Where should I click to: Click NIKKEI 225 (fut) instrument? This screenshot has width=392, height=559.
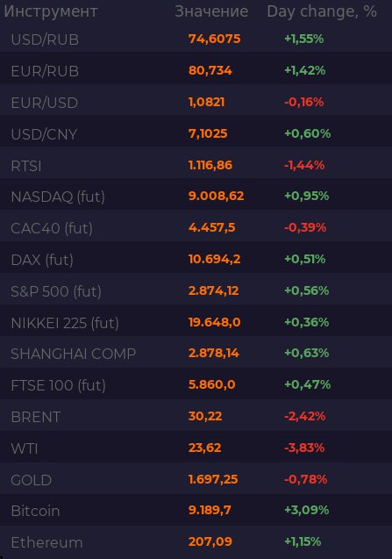point(196,323)
